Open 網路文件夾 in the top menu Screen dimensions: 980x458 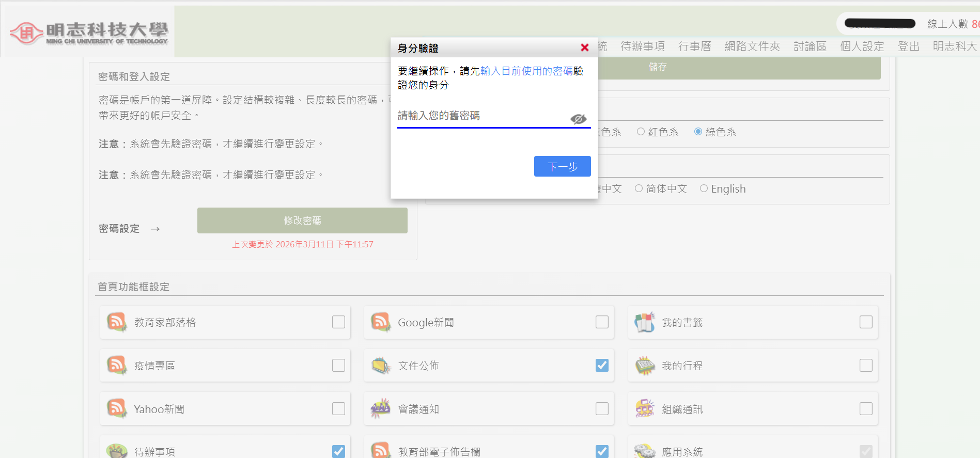[752, 46]
